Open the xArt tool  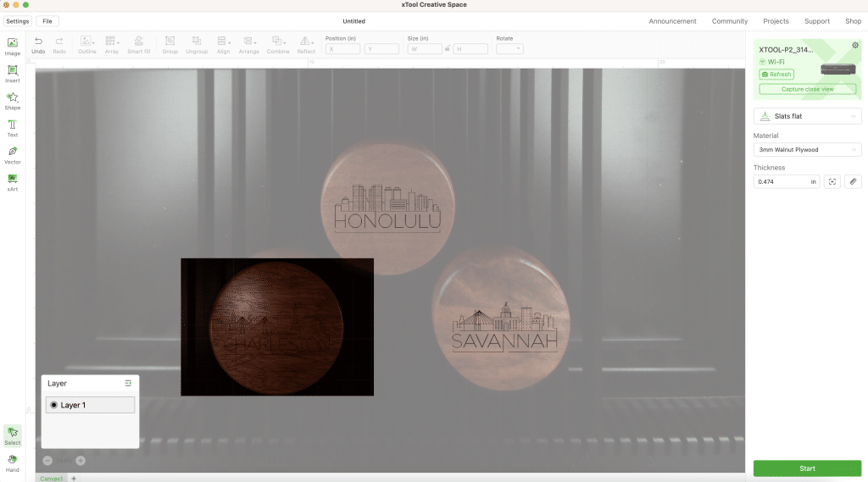tap(12, 182)
